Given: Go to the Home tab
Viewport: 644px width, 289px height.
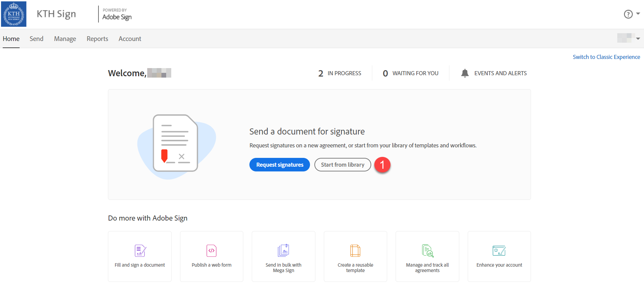Looking at the screenshot, I should (11, 39).
